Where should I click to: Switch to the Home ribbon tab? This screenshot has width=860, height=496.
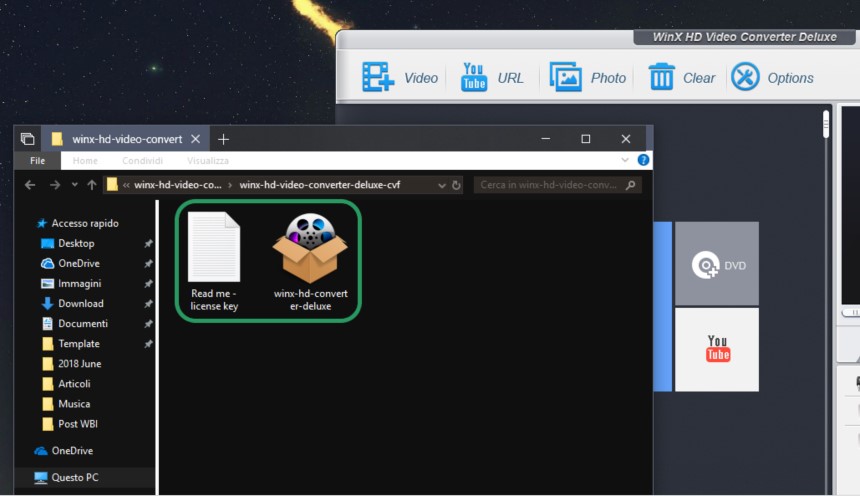(x=85, y=161)
